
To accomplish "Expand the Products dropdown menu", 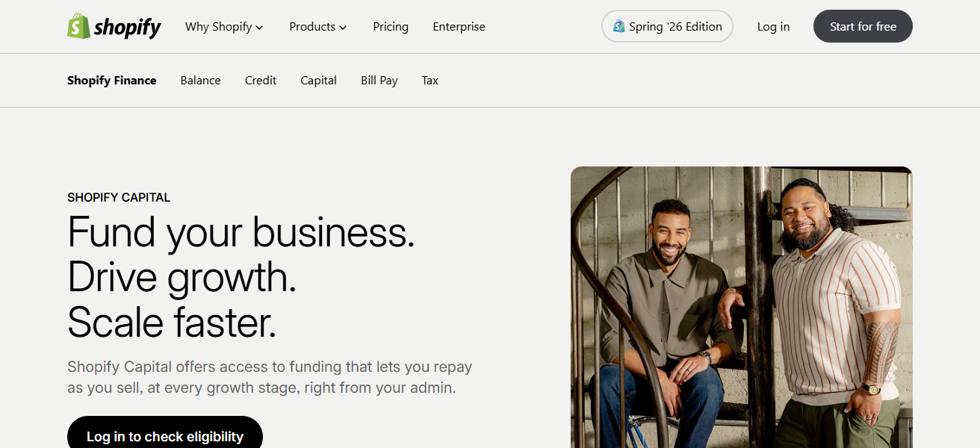I will pyautogui.click(x=318, y=27).
